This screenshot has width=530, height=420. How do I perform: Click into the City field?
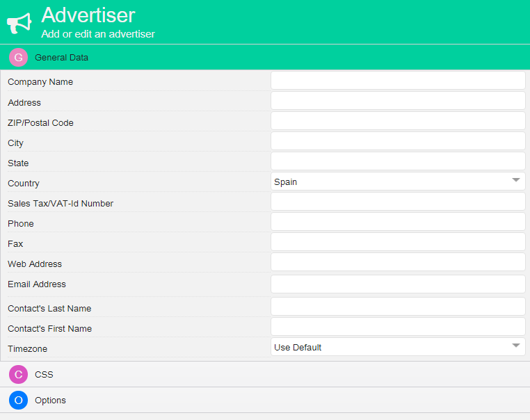(397, 141)
